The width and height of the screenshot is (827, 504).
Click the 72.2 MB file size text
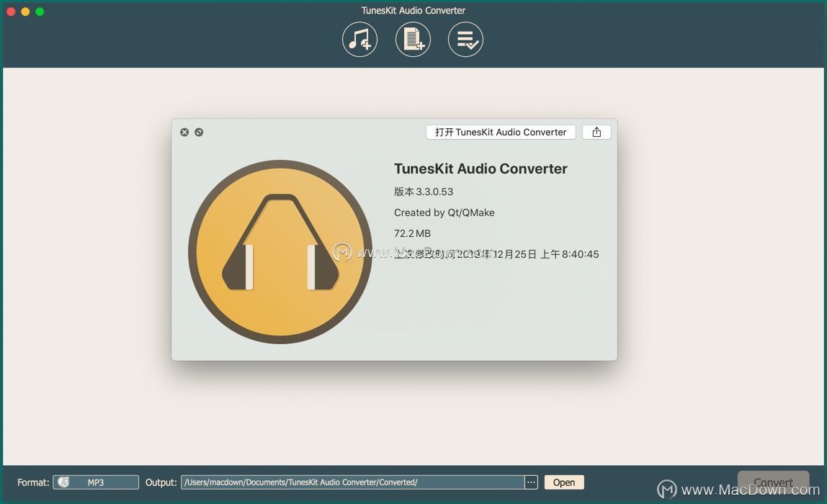click(x=413, y=233)
